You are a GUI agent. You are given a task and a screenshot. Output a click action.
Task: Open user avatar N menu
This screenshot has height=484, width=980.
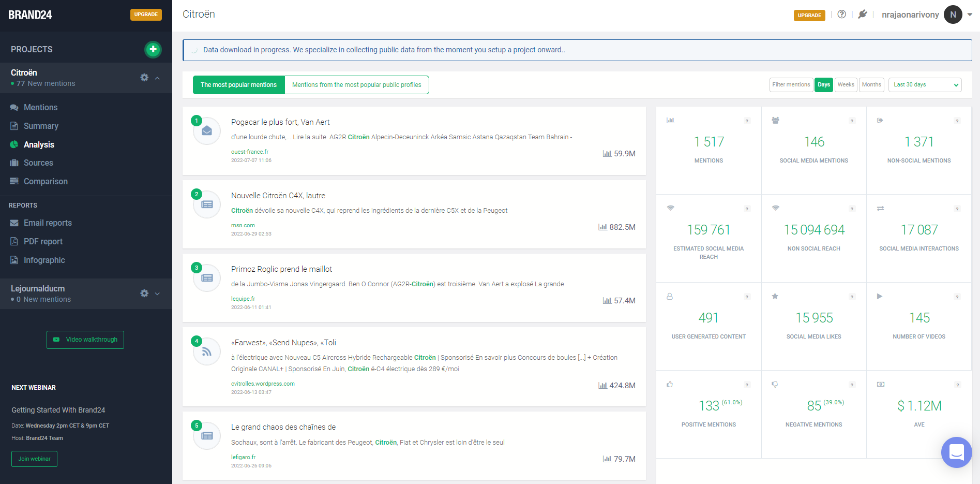tap(953, 14)
